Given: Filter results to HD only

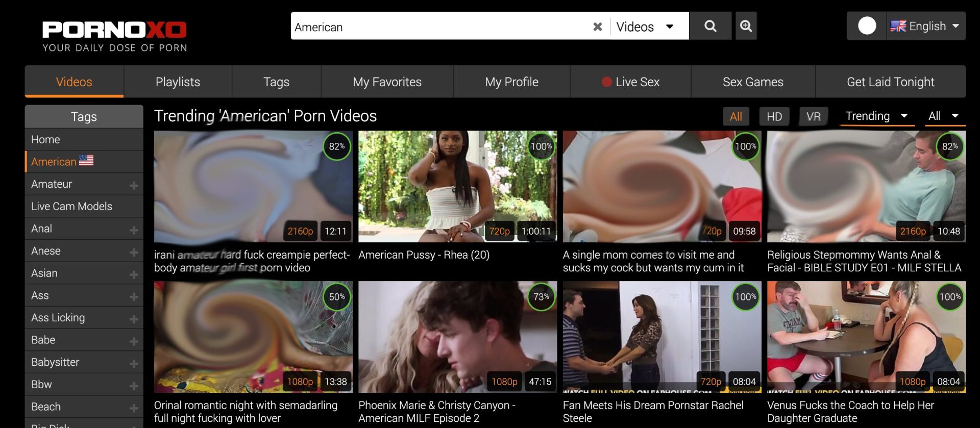Looking at the screenshot, I should click(x=774, y=116).
